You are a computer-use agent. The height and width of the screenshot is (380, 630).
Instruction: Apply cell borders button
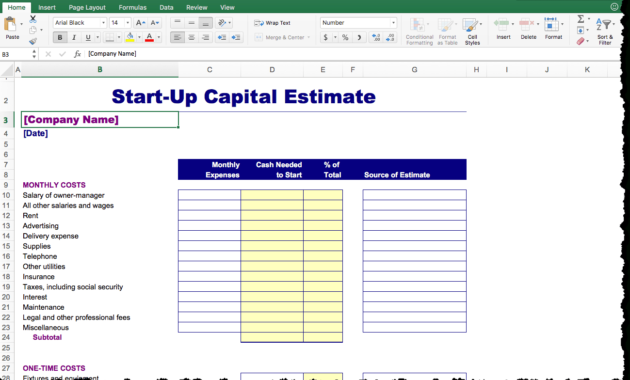coord(109,37)
